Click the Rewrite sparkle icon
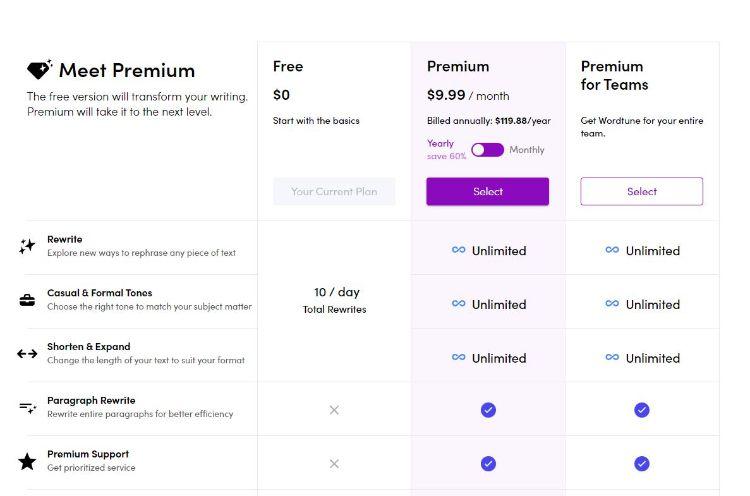 point(27,246)
